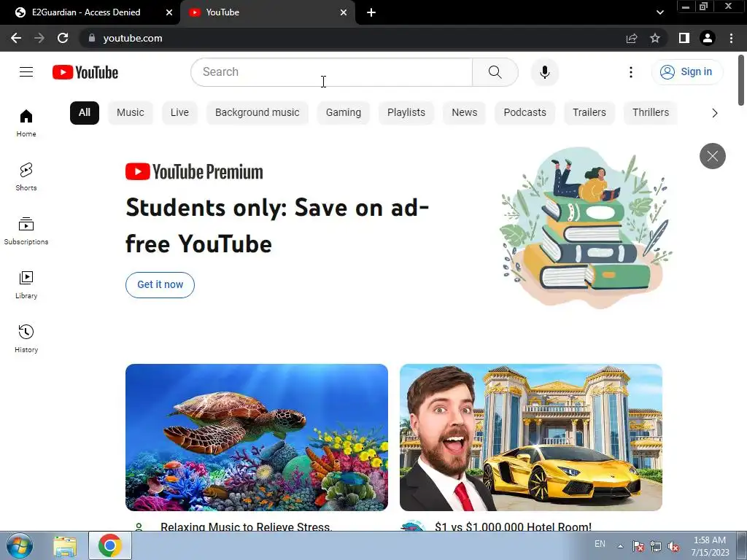Open History in sidebar
Screen dimensions: 747x560
point(26,338)
